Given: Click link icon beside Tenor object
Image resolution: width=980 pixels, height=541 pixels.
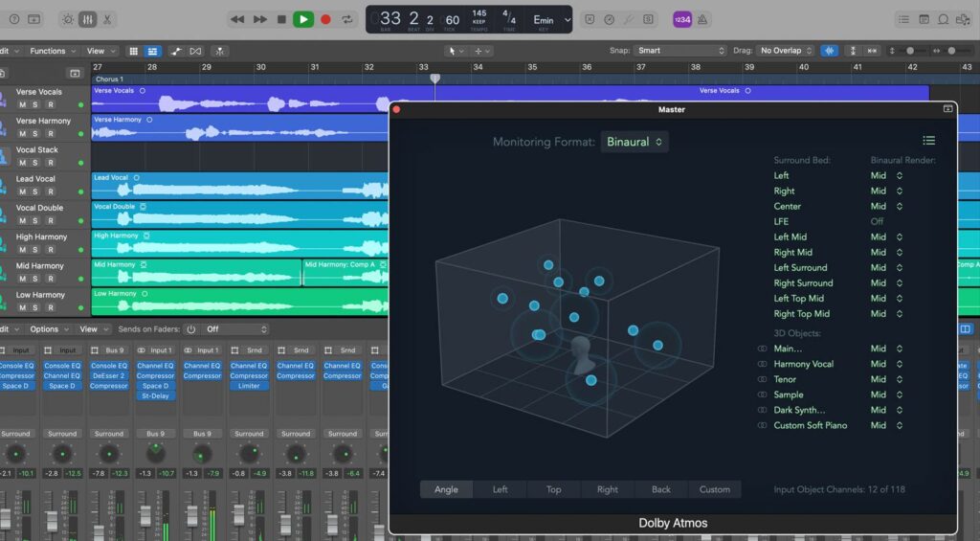Looking at the screenshot, I should point(762,379).
